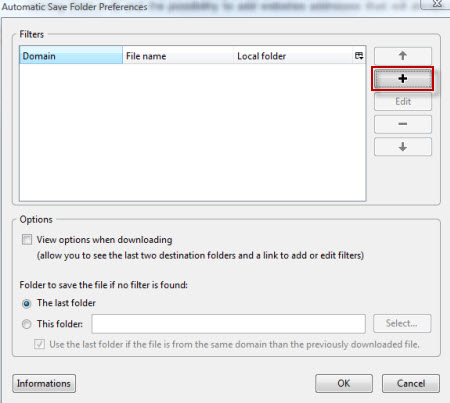Remove filter with the minus button
Viewport: 450px width, 403px height.
403,124
